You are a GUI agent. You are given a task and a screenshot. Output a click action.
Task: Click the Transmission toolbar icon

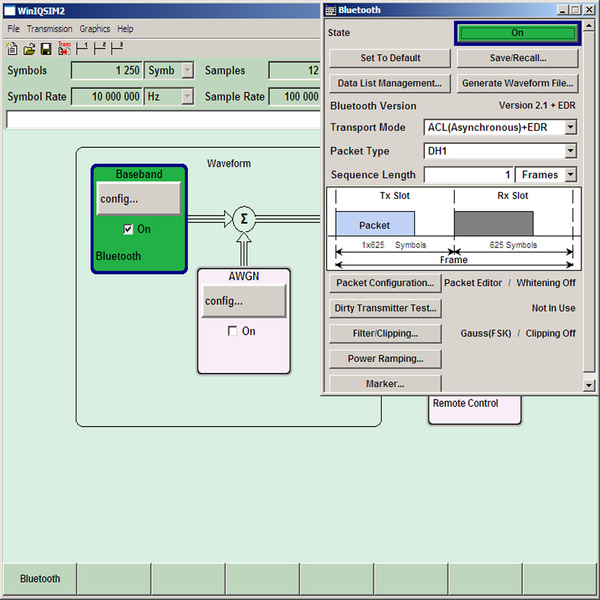[x=64, y=49]
